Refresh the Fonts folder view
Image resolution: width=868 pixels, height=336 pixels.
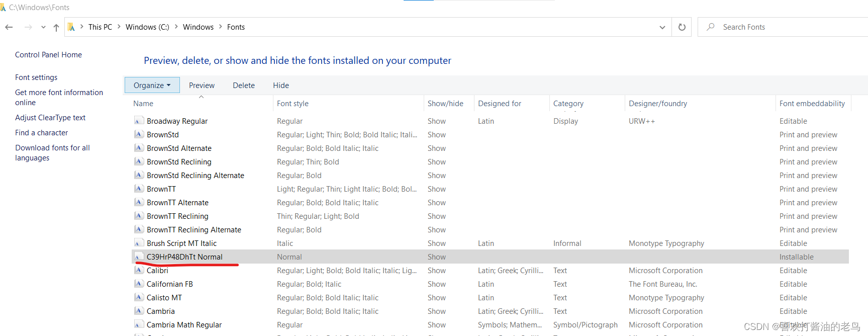point(682,27)
